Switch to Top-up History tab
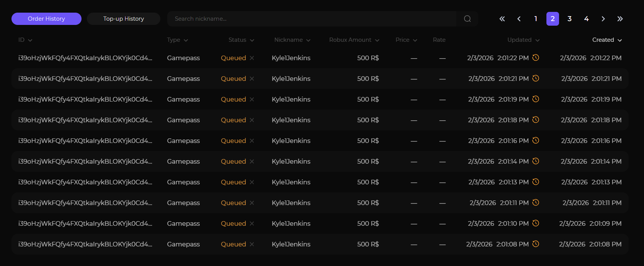644x266 pixels. pos(124,19)
